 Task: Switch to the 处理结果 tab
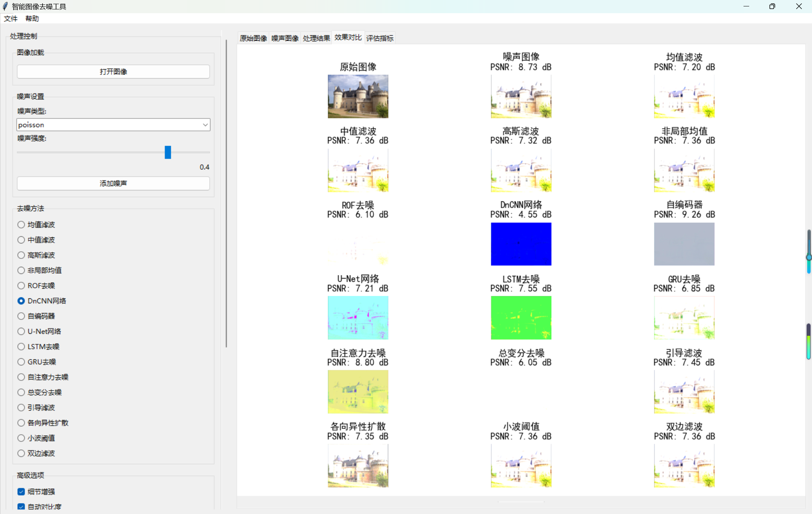(316, 38)
